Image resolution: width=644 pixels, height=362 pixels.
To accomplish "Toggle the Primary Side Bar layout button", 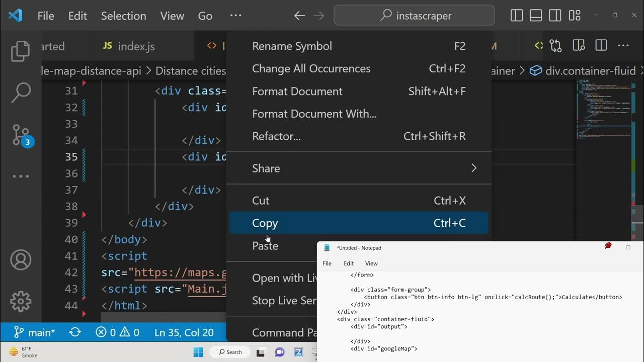I will tap(517, 16).
